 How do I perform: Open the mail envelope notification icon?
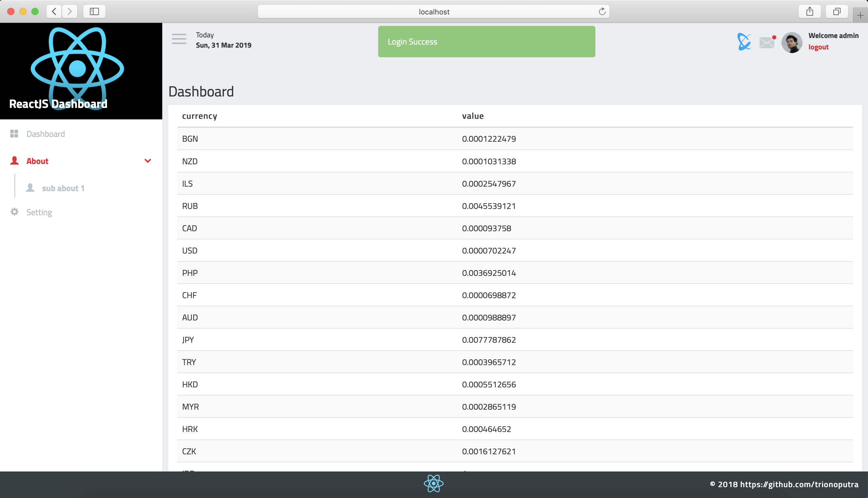tap(767, 43)
